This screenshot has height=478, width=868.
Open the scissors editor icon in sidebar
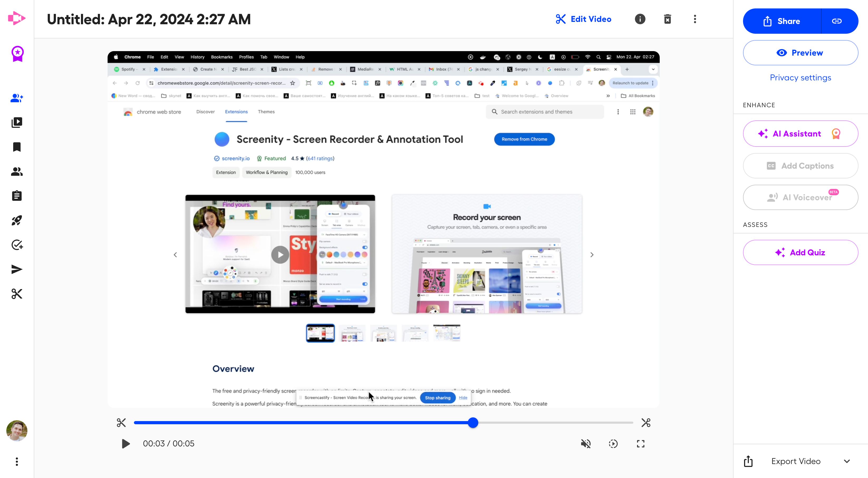click(17, 294)
